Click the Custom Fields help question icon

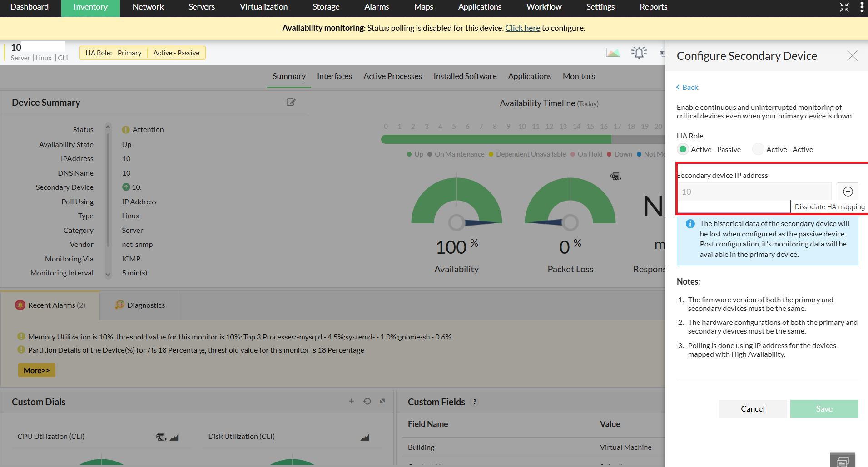point(475,402)
